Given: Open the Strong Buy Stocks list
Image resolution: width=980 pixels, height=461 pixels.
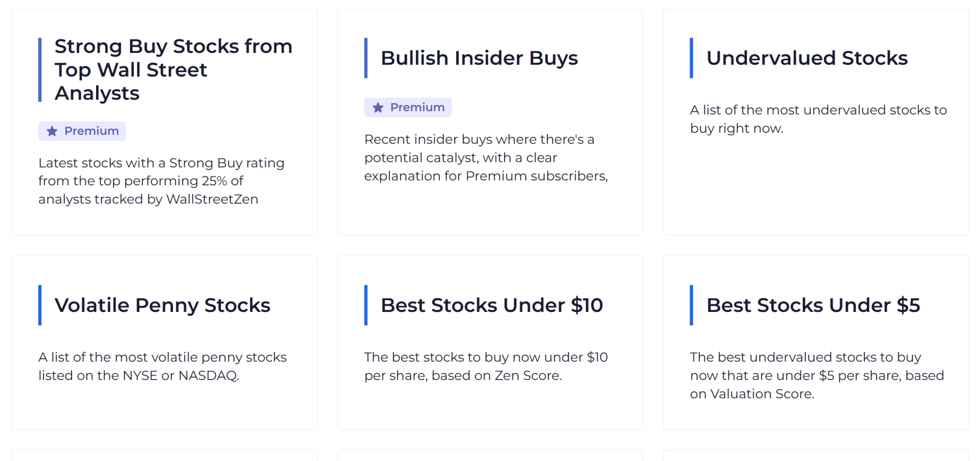Looking at the screenshot, I should coord(173,69).
